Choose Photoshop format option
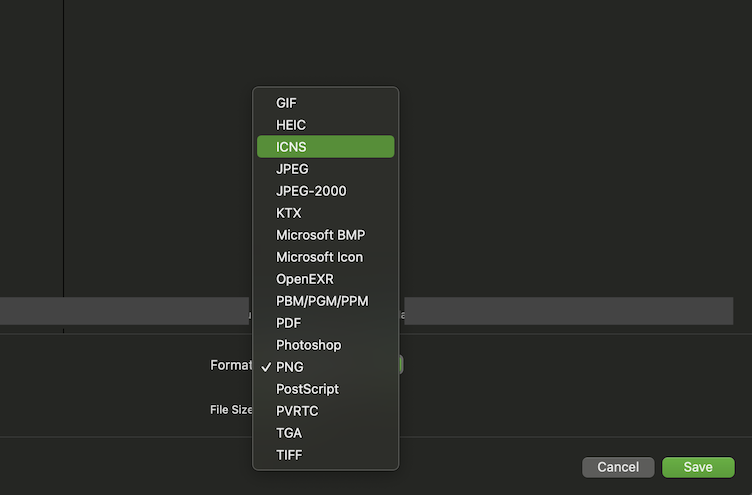Screen dimensions: 752x495 point(308,345)
